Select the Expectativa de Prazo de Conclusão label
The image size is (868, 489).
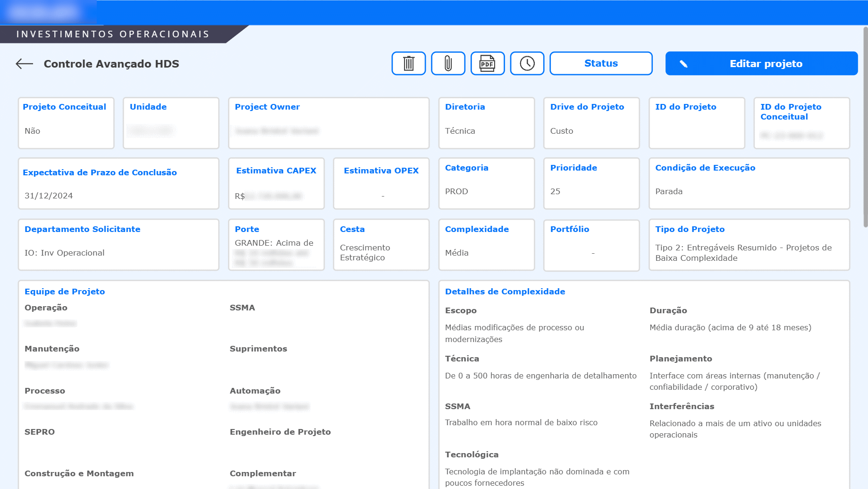pyautogui.click(x=100, y=172)
